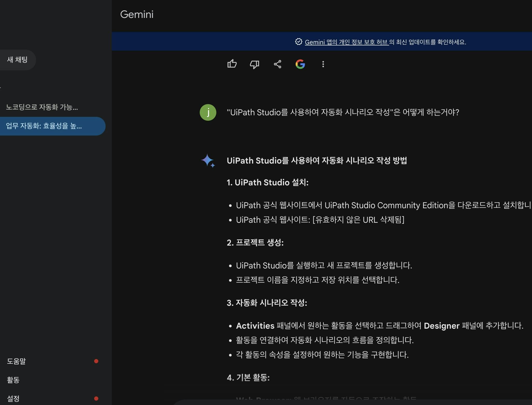Click the Gemini sparkle response icon
The image size is (532, 405).
208,161
